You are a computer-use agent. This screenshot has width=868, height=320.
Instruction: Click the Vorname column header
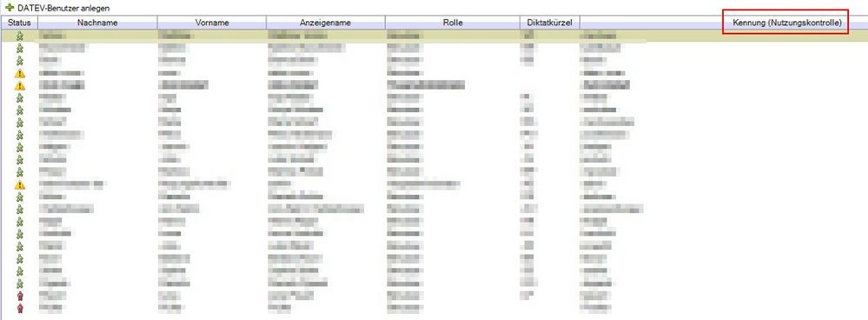point(212,23)
